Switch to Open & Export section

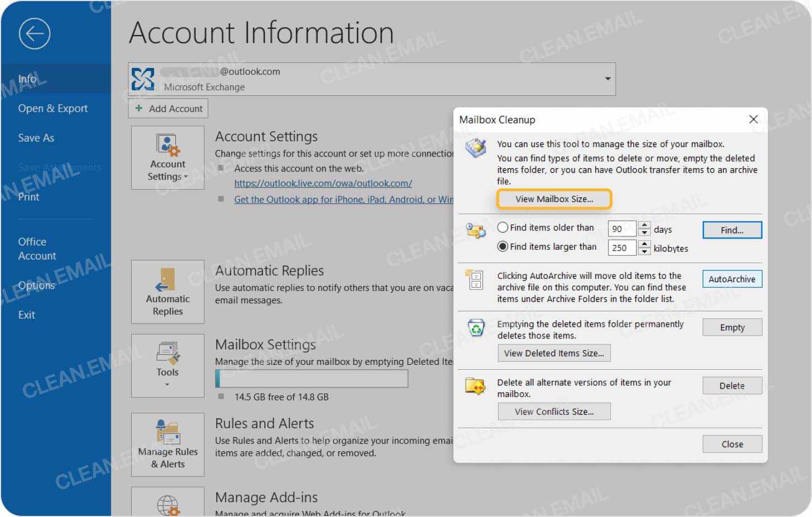[x=52, y=108]
